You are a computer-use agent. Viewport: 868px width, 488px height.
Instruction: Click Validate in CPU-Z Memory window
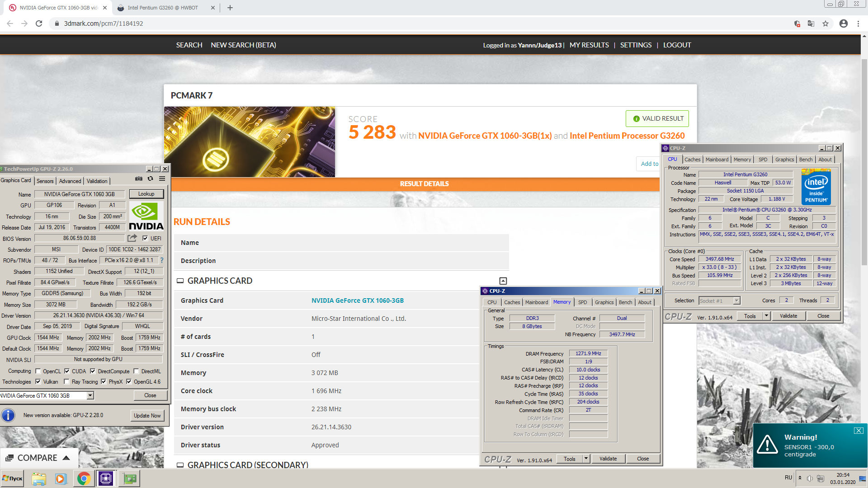[x=608, y=459]
